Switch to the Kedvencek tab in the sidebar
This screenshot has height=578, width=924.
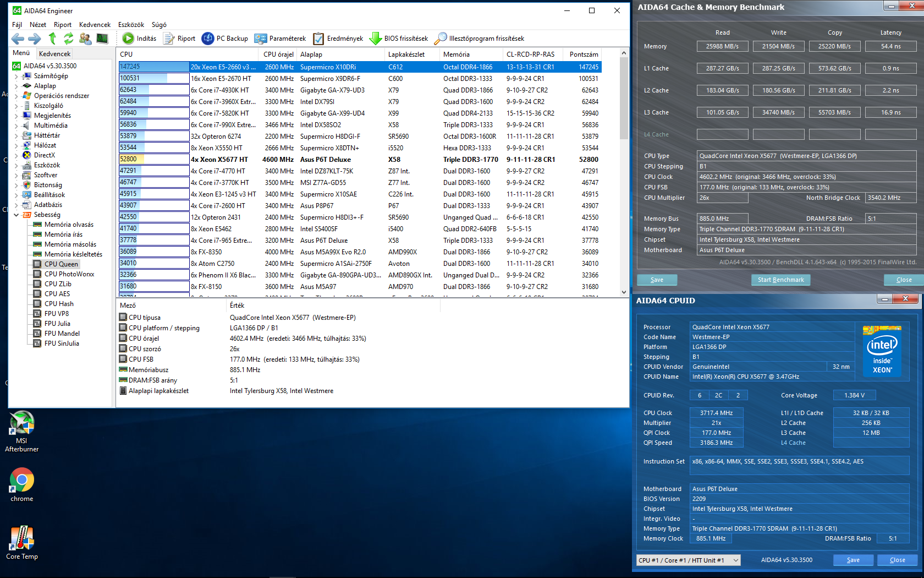click(x=54, y=54)
